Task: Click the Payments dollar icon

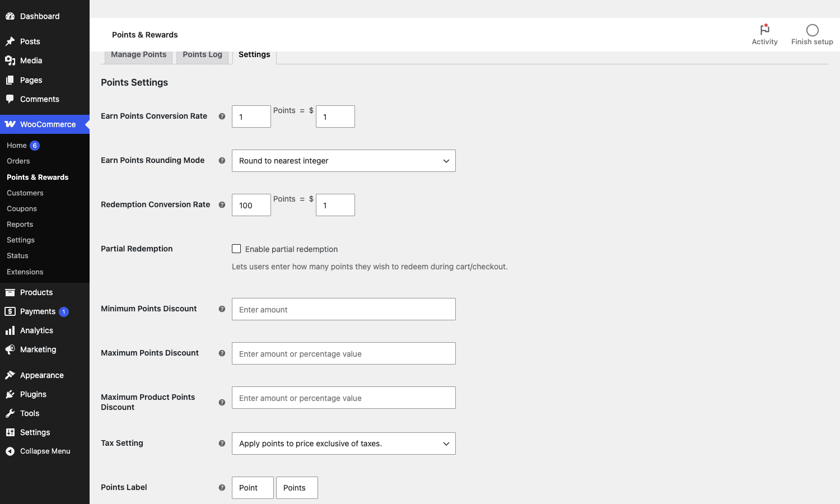Action: (10, 311)
